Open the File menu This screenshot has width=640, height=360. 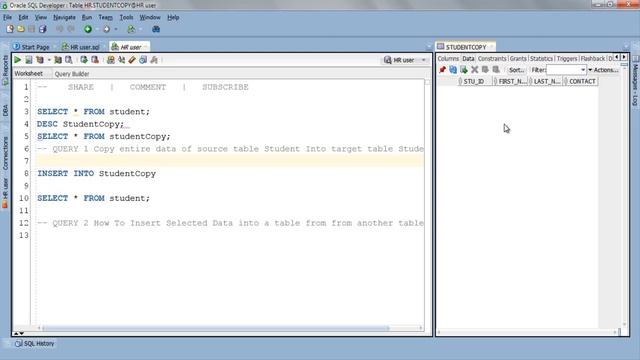(x=7, y=17)
